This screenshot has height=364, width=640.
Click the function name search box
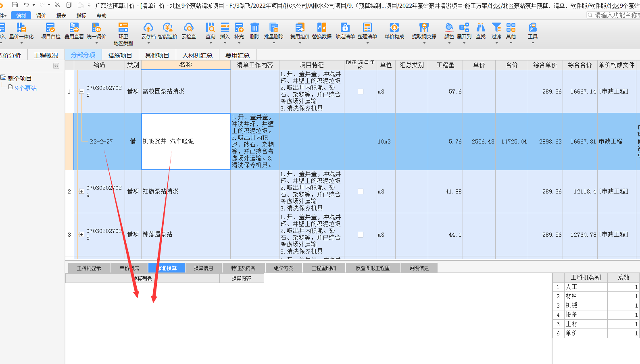point(613,15)
